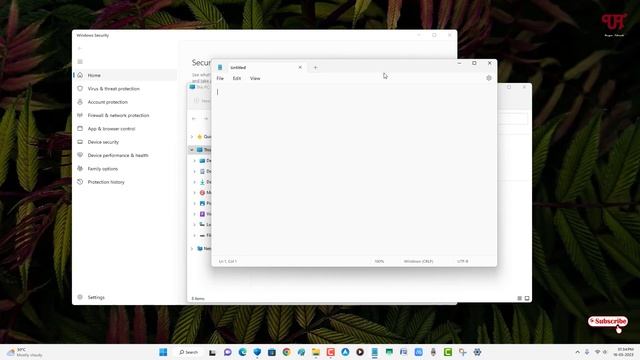Click inside the Notepad text area
The image size is (640, 360).
354,169
